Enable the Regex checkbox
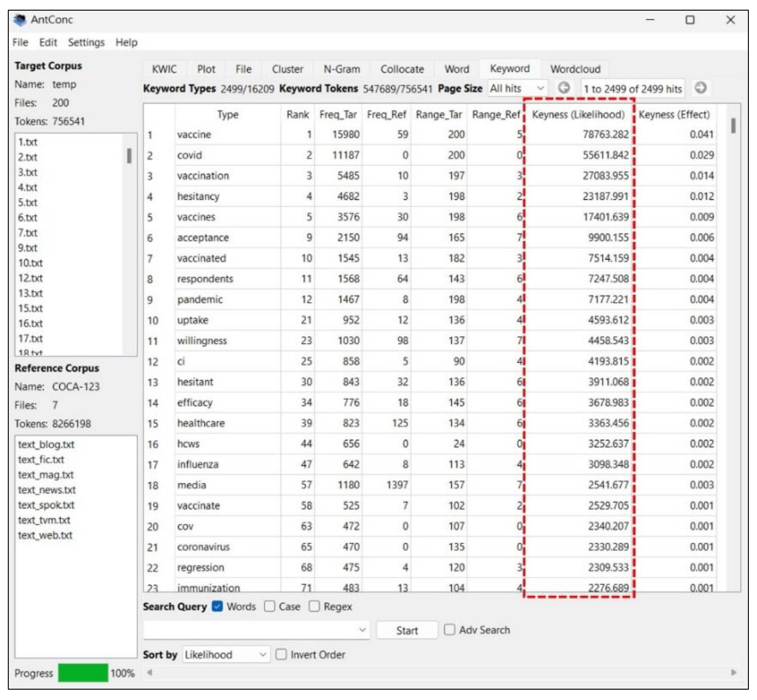 point(314,606)
